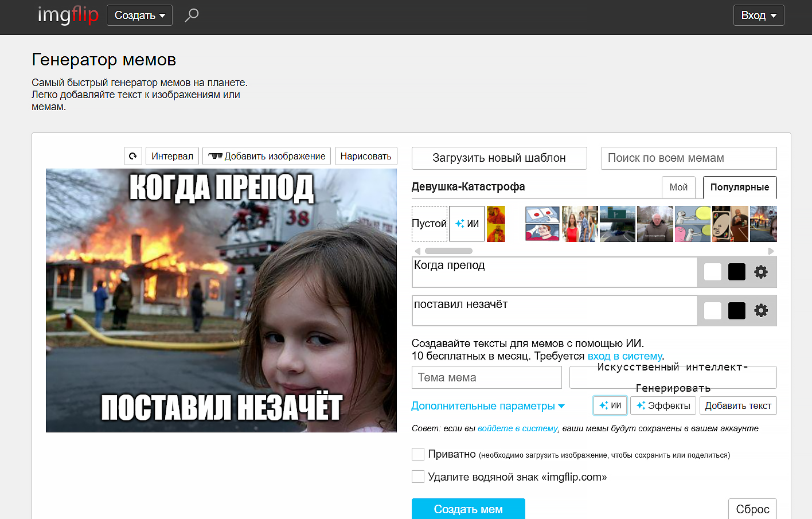Expand Дополнительные параметры section
This screenshot has height=519, width=812.
coord(488,406)
